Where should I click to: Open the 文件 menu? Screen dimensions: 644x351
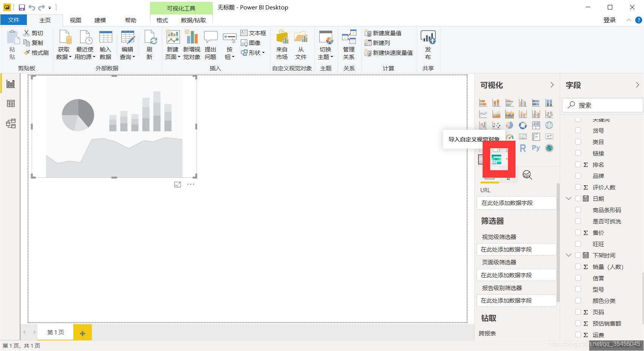pyautogui.click(x=14, y=20)
